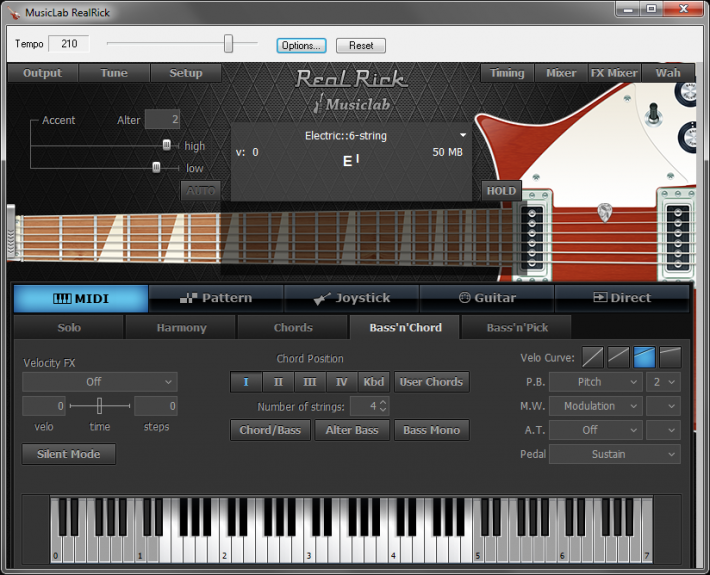Toggle Bass Mono mode
This screenshot has height=575, width=710.
[432, 430]
